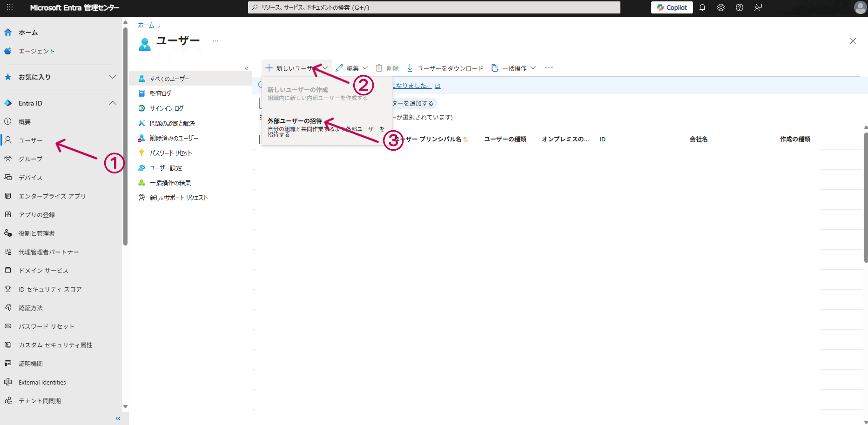Open 問題の診断と解決 wrench item
Viewport: 868px width, 425px height.
[x=172, y=123]
